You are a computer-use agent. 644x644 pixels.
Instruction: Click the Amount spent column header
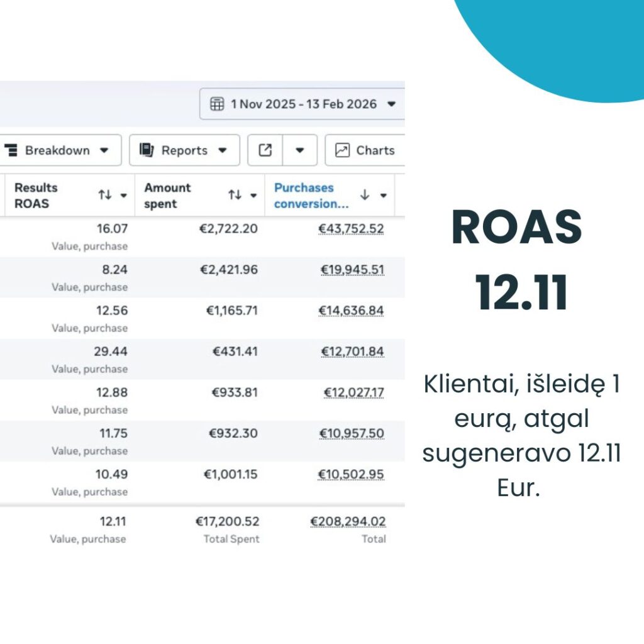(x=167, y=196)
